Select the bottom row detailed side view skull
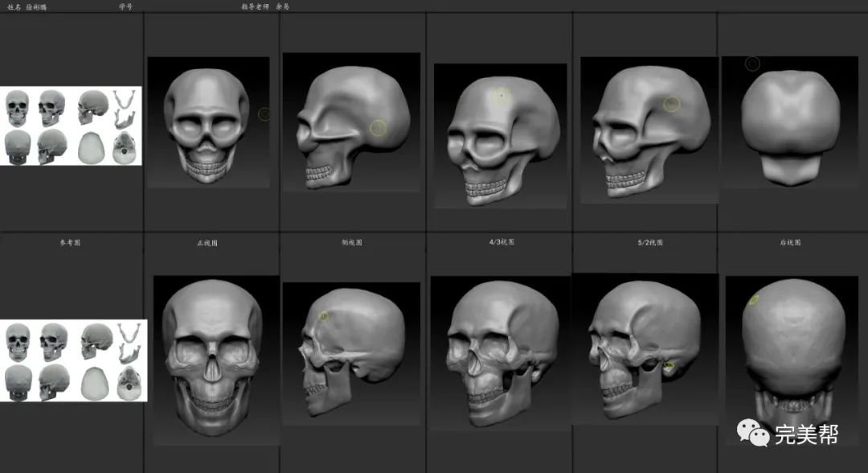The image size is (868, 473). [351, 354]
